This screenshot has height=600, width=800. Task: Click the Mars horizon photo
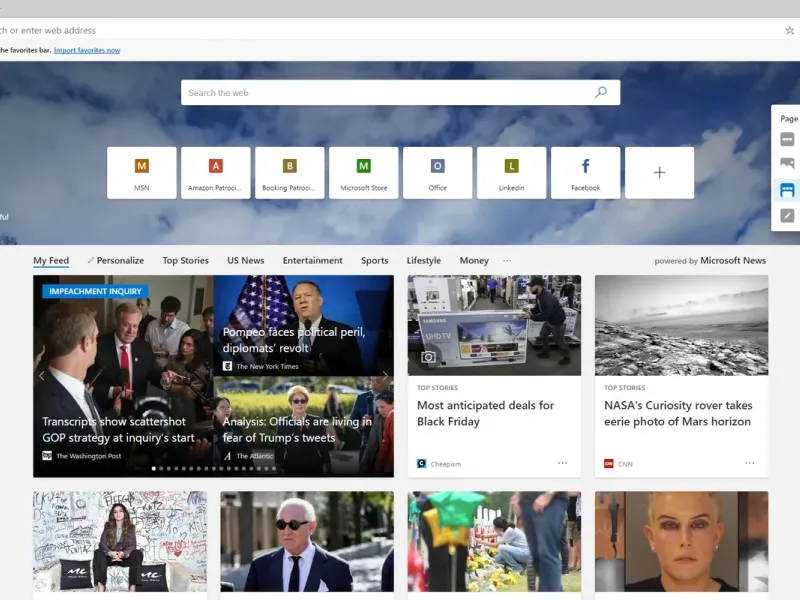[x=682, y=326]
